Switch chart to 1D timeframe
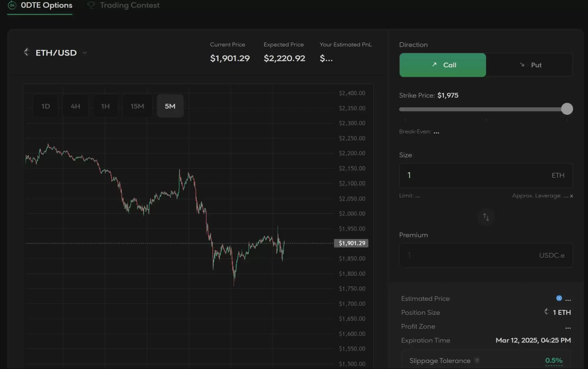 tap(46, 106)
